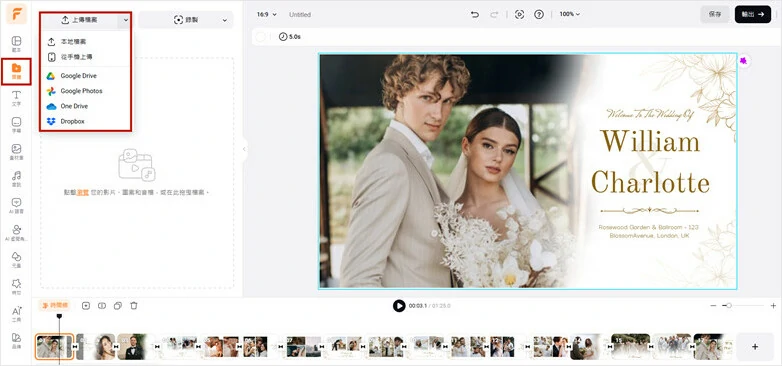782x366 pixels.
Task: Open the FlexClip home logo
Action: (x=16, y=14)
